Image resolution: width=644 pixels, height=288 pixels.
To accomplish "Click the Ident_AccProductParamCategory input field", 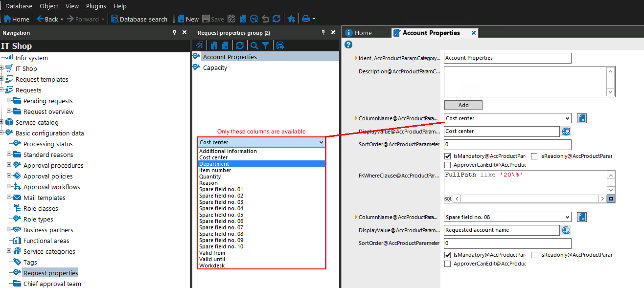I will pyautogui.click(x=507, y=58).
